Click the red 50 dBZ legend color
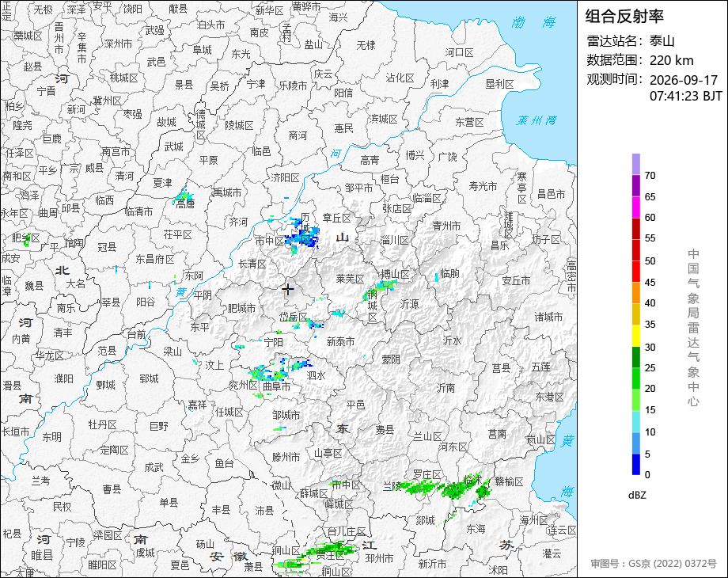This screenshot has height=578, width=728. click(x=636, y=250)
